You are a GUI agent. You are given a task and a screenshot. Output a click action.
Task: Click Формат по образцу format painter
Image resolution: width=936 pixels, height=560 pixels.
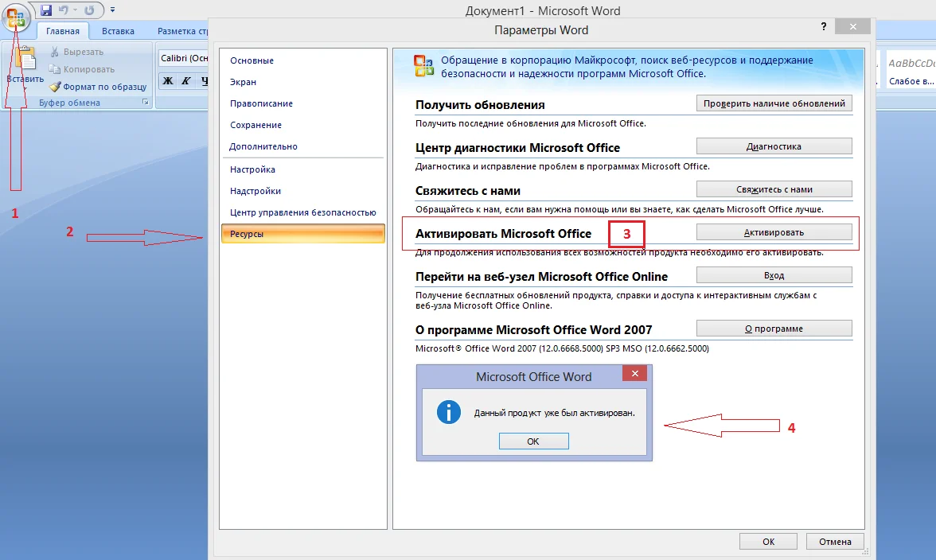click(98, 87)
